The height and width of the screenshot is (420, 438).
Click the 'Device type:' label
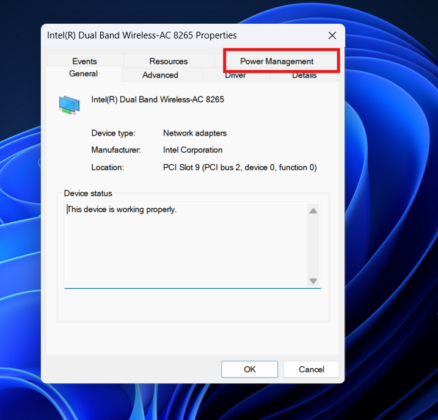[x=113, y=133]
